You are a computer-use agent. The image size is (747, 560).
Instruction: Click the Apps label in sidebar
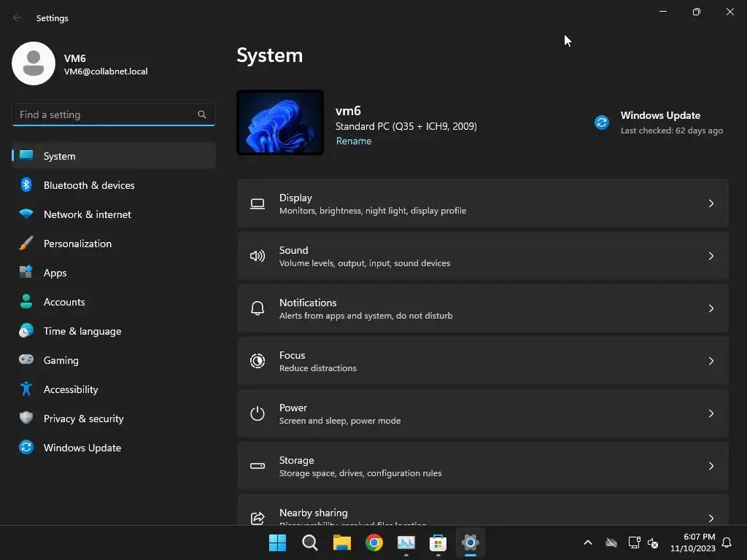[x=55, y=273]
